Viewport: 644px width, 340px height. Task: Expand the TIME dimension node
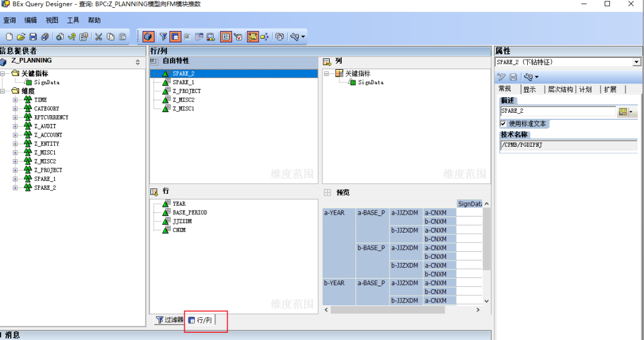[x=15, y=100]
